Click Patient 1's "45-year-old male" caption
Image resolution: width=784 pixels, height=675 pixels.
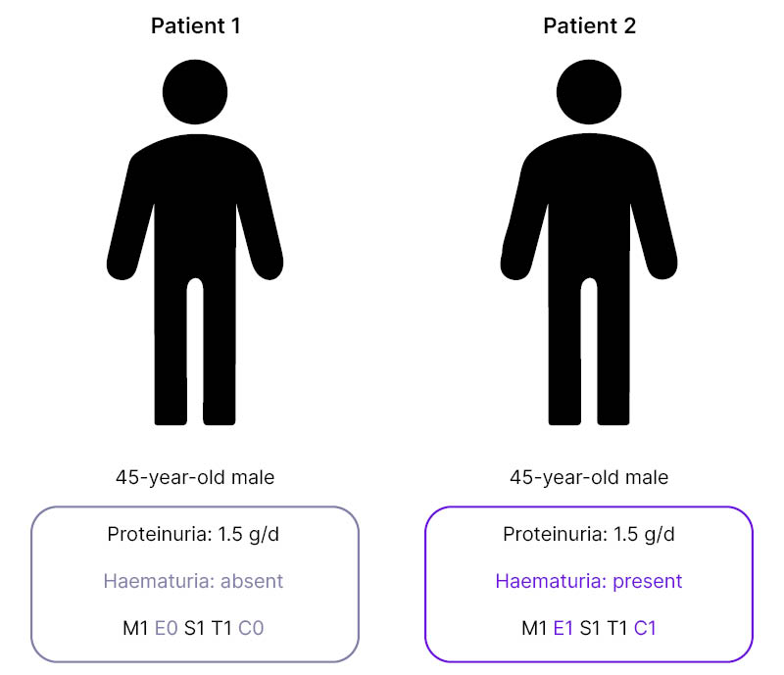[x=195, y=478]
